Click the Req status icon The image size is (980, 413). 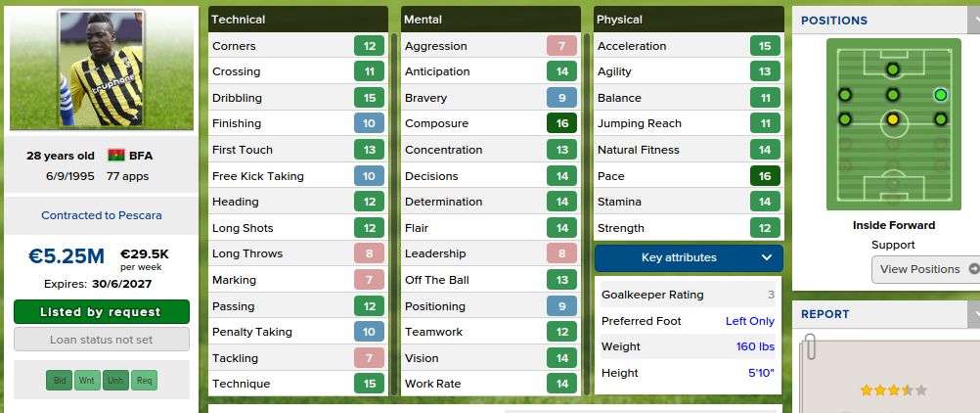[x=144, y=380]
